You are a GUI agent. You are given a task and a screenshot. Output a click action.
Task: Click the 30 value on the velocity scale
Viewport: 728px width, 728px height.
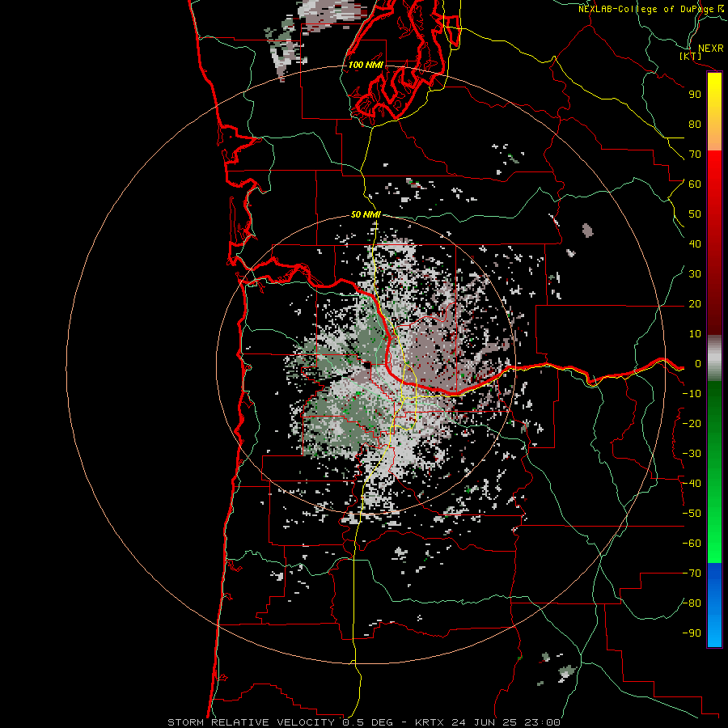(695, 274)
